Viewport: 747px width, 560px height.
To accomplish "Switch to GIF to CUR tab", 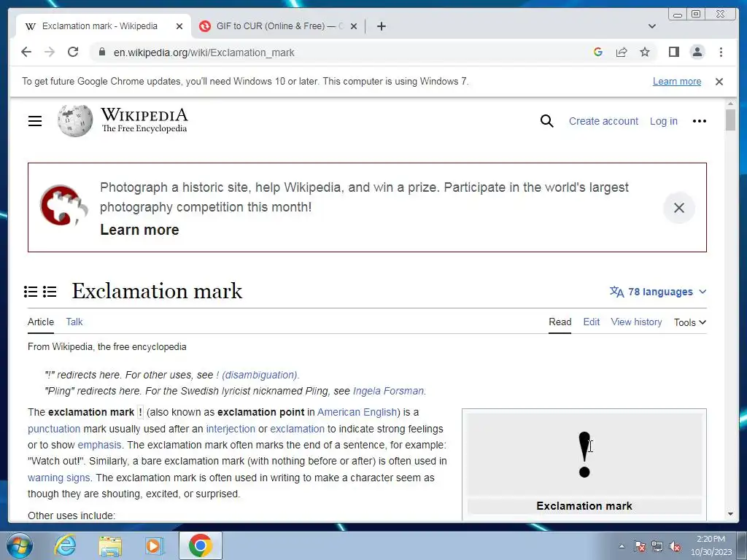I will [x=279, y=26].
